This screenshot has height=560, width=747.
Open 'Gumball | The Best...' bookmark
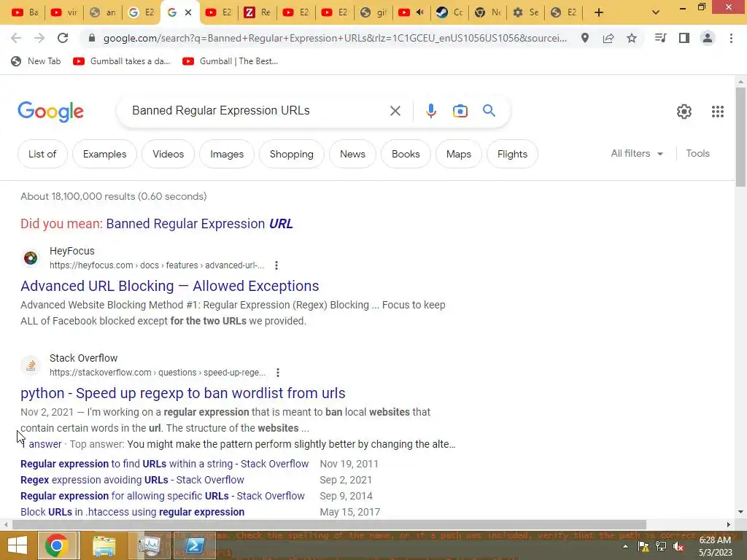tap(230, 61)
